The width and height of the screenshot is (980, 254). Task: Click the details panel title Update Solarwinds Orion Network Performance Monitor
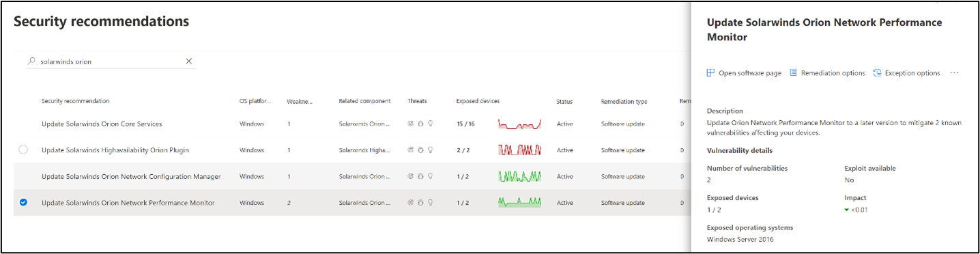[824, 30]
